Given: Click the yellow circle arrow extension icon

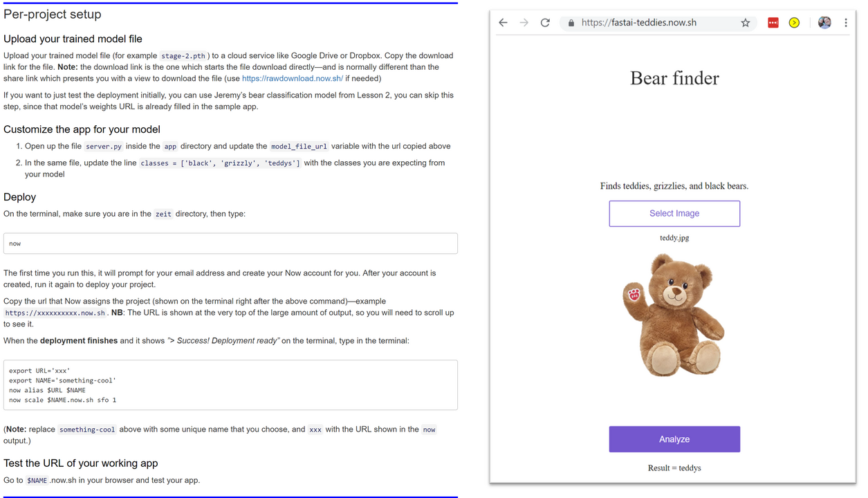Looking at the screenshot, I should [794, 23].
